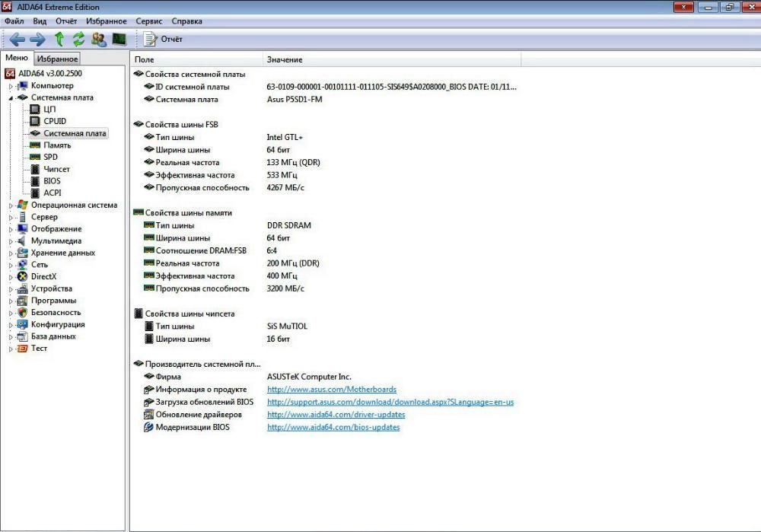This screenshot has height=532, width=761.
Task: Click the Отображение monitor icon
Action: point(22,228)
